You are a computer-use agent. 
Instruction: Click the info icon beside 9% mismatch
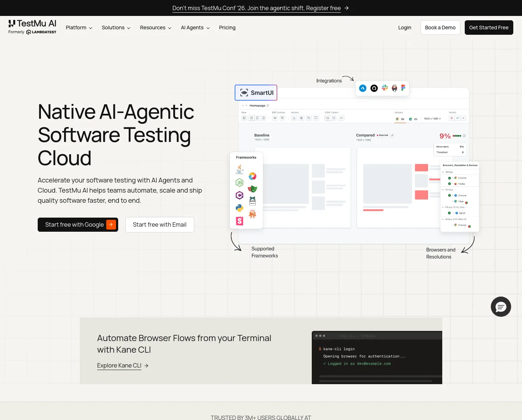coord(464,136)
